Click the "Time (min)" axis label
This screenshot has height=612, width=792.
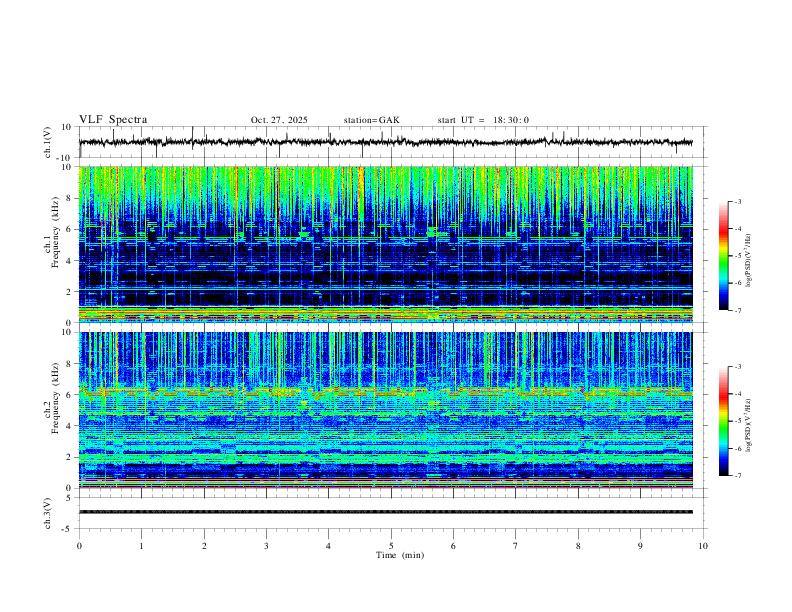pyautogui.click(x=400, y=555)
